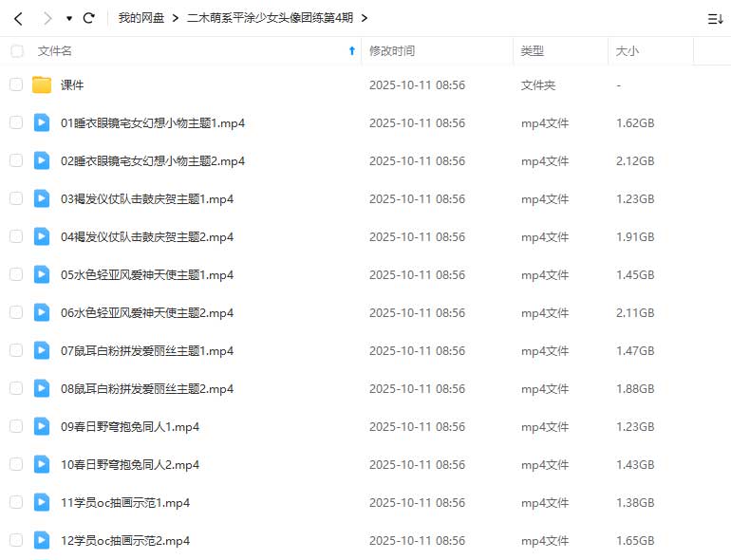Select the checkbox beside 09春日野穹抱兔同人1.mp4
The image size is (731, 560).
pos(16,426)
